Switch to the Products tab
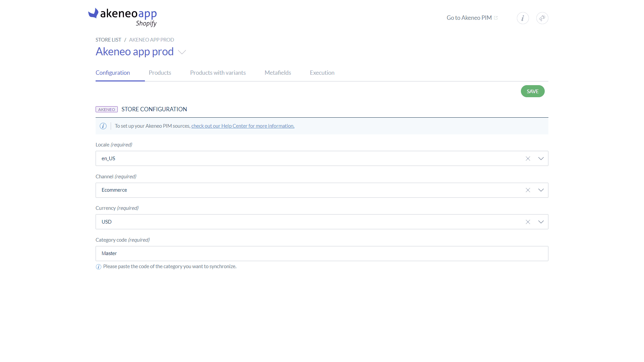 pyautogui.click(x=160, y=73)
